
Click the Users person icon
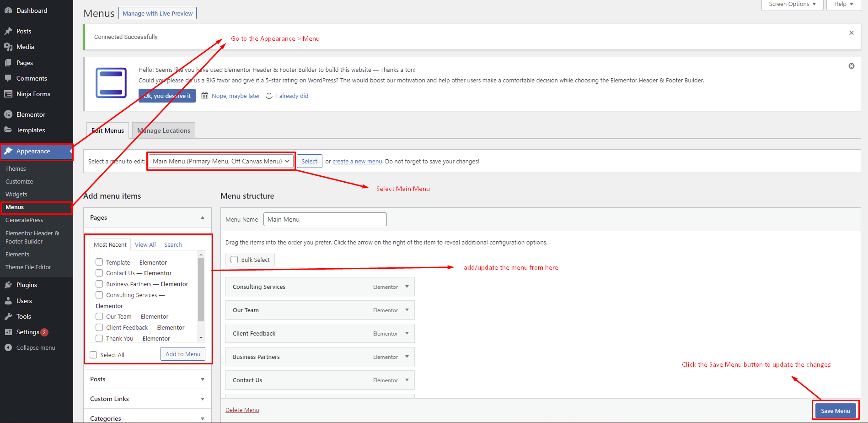[x=8, y=301]
